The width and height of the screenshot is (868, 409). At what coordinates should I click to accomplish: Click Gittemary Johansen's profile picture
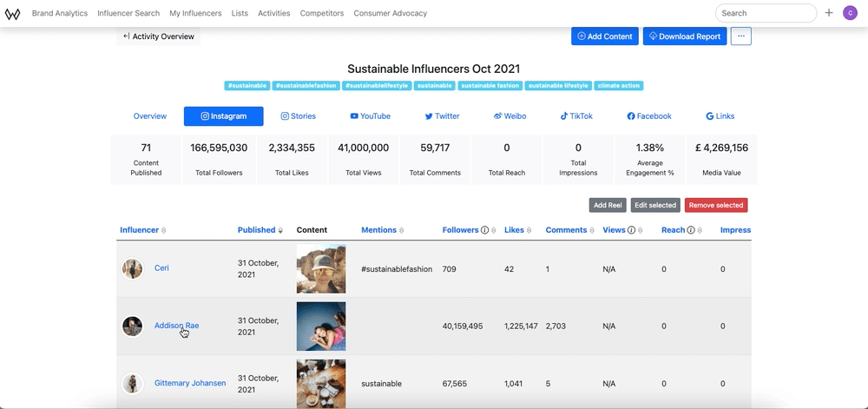132,383
